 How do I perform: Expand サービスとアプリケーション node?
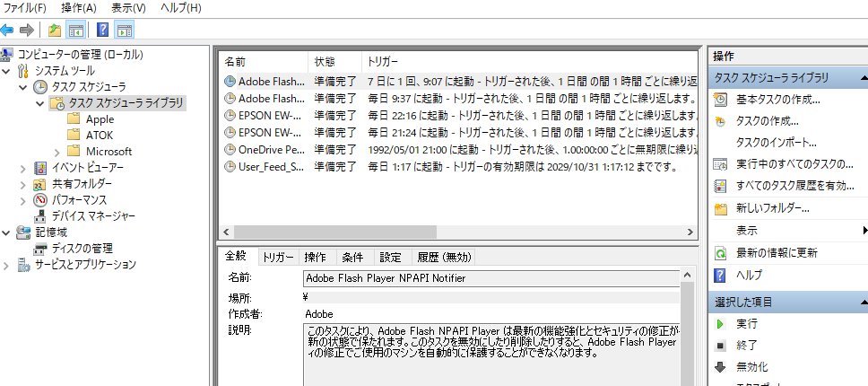pyautogui.click(x=6, y=265)
